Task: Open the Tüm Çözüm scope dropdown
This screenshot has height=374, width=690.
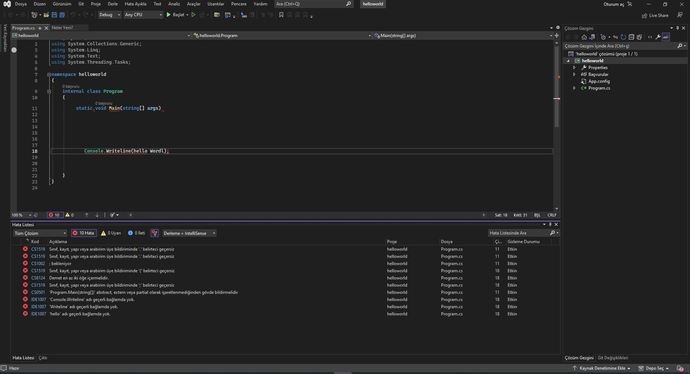Action: [40, 233]
